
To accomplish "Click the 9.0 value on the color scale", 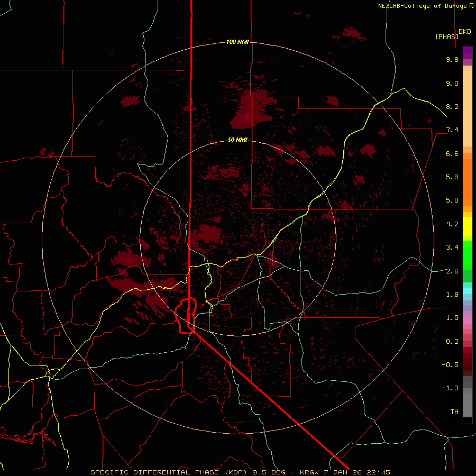I will 452,83.
